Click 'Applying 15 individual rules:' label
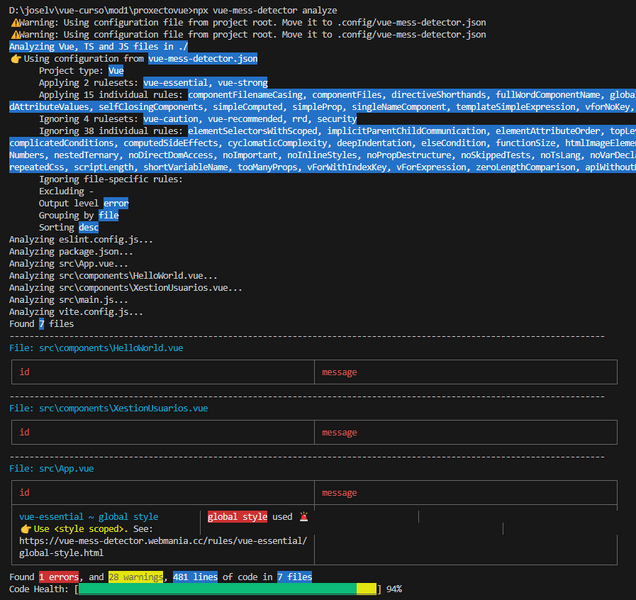Image resolution: width=636 pixels, height=600 pixels. 111,95
